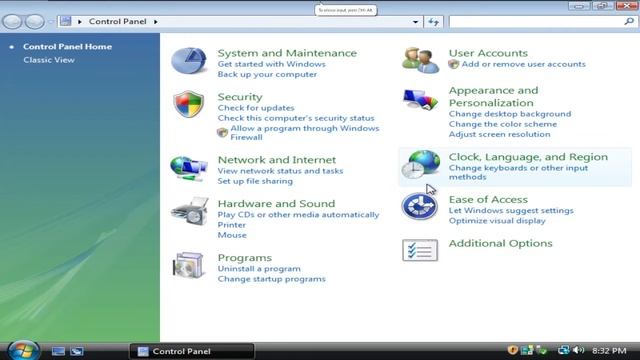Open Hardware and Sound heading
Screen dimensions: 640x360
(276, 203)
